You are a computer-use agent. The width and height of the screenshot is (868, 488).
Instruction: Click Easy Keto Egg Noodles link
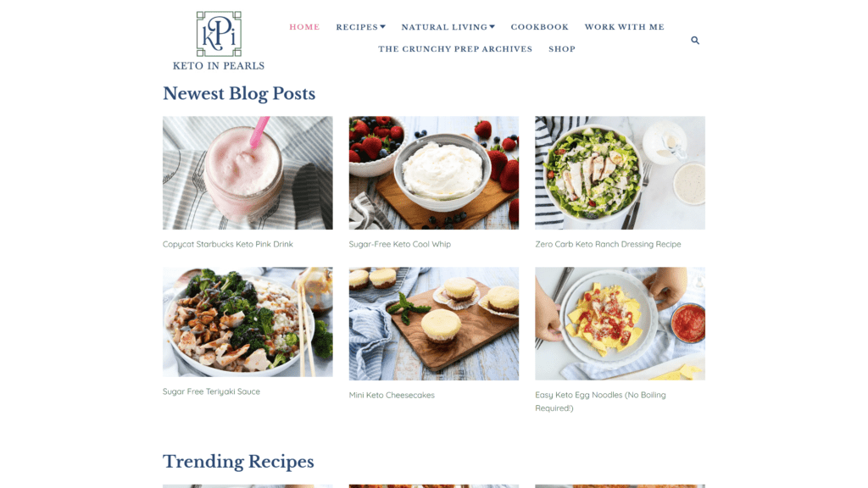[601, 402]
